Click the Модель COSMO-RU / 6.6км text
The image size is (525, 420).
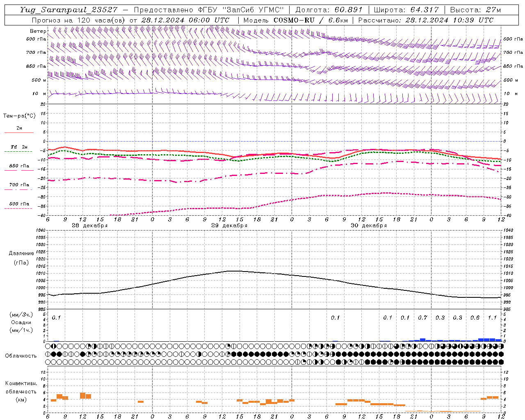pyautogui.click(x=295, y=20)
